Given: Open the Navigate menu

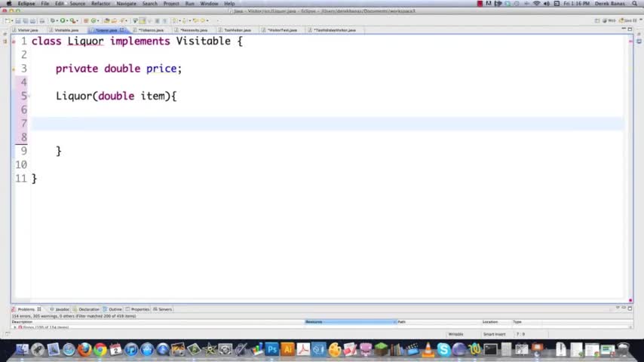Looking at the screenshot, I should point(126,3).
